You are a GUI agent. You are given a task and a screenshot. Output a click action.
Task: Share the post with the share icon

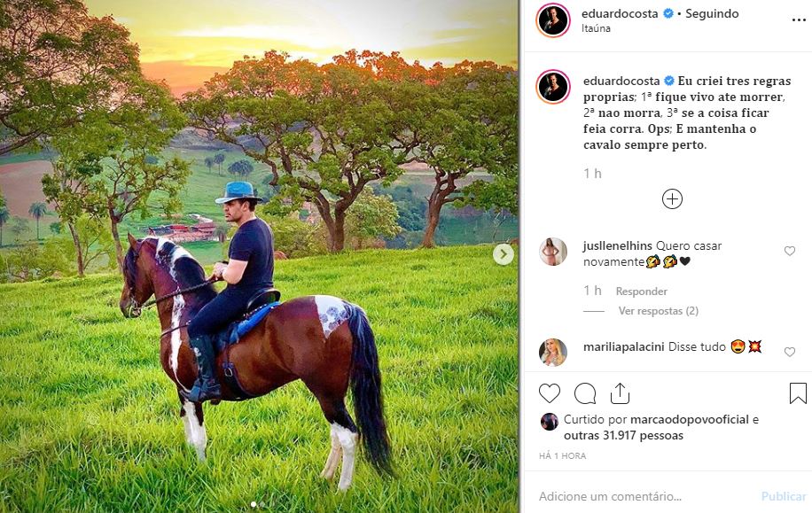pos(620,393)
